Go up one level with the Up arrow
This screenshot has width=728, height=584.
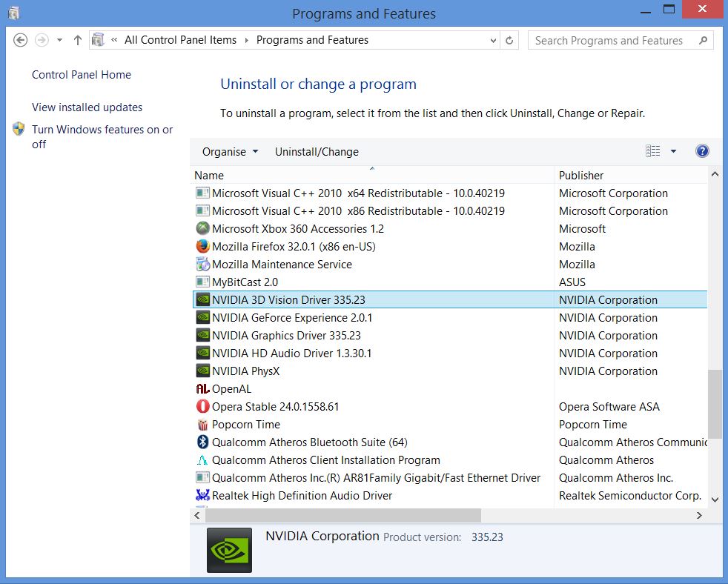point(78,40)
